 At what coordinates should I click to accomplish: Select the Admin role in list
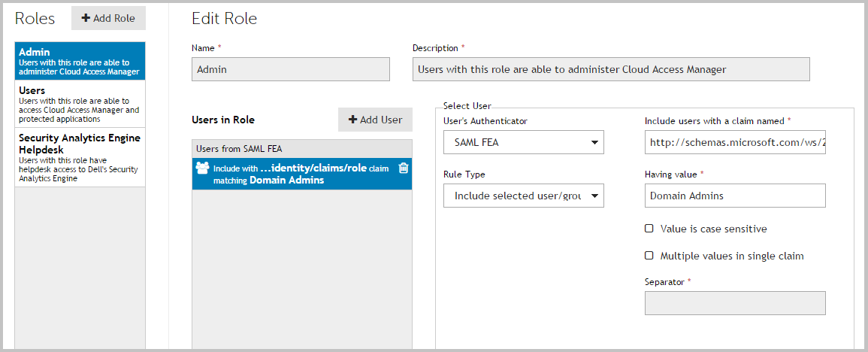point(80,61)
